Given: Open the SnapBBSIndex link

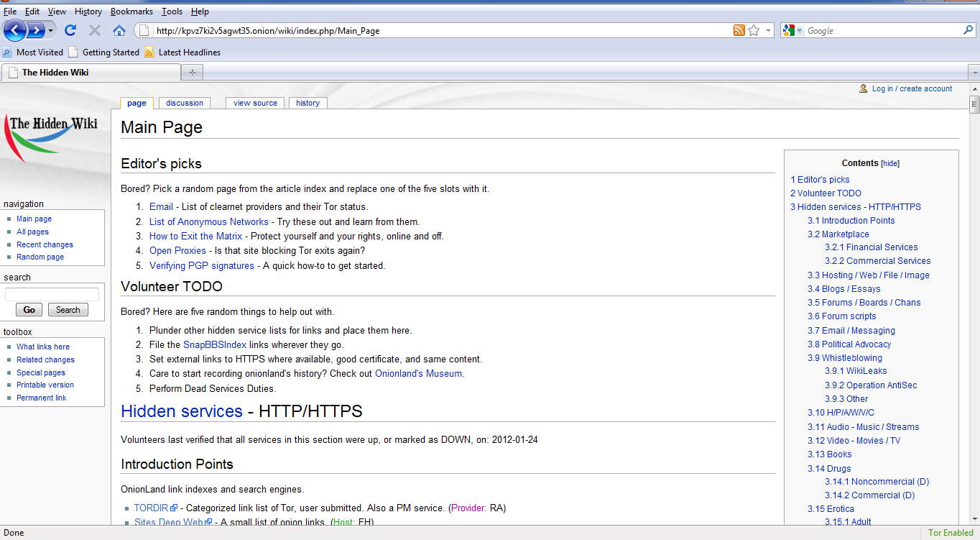Looking at the screenshot, I should pyautogui.click(x=215, y=344).
